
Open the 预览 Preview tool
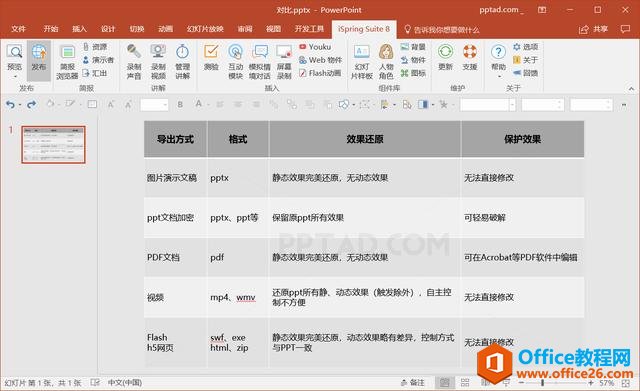[x=15, y=60]
